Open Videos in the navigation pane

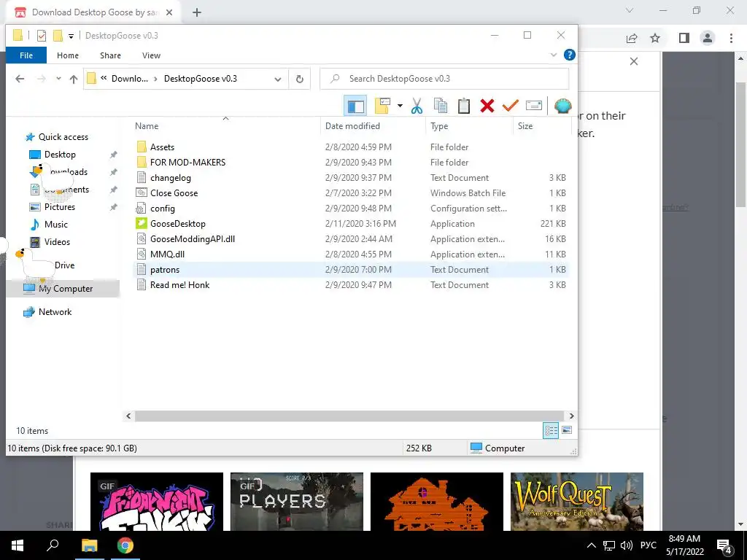point(57,242)
